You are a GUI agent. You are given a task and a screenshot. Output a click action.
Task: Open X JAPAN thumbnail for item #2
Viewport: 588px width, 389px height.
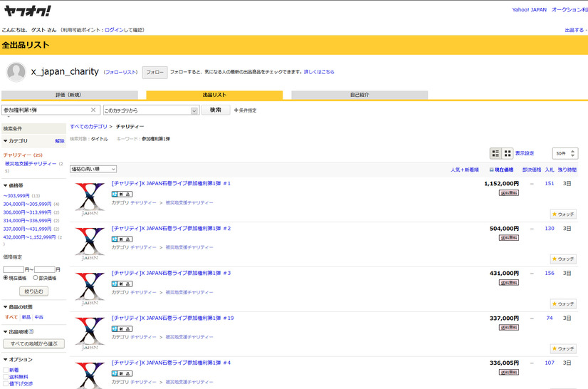(x=90, y=244)
